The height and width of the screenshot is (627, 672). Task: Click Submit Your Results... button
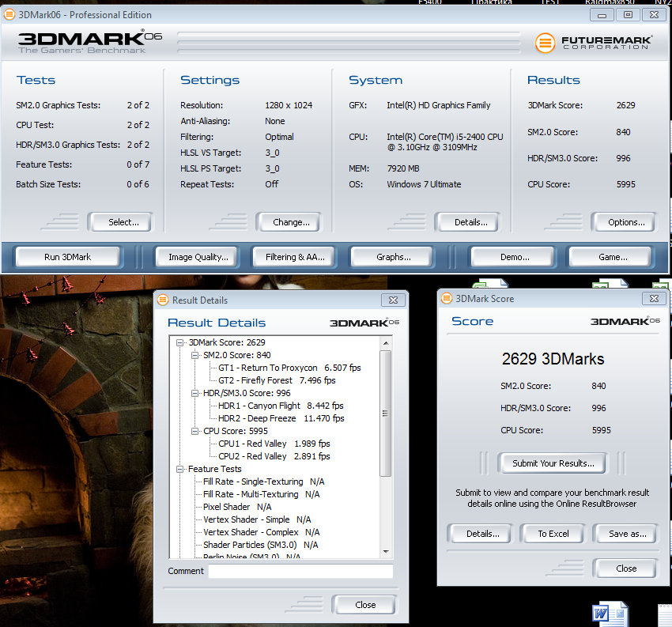click(553, 463)
